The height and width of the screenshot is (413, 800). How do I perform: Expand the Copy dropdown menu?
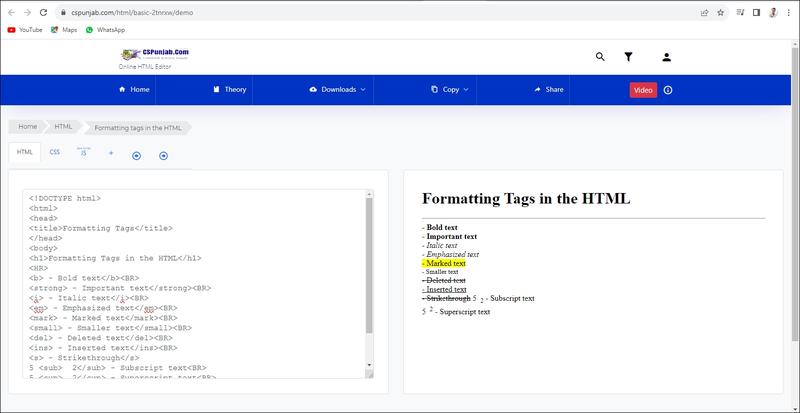click(x=450, y=90)
